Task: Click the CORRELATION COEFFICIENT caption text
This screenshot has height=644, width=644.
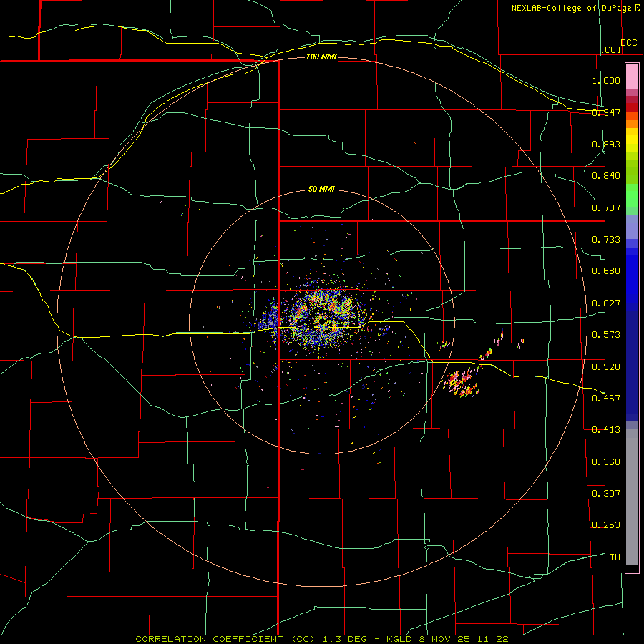Action: [x=209, y=639]
